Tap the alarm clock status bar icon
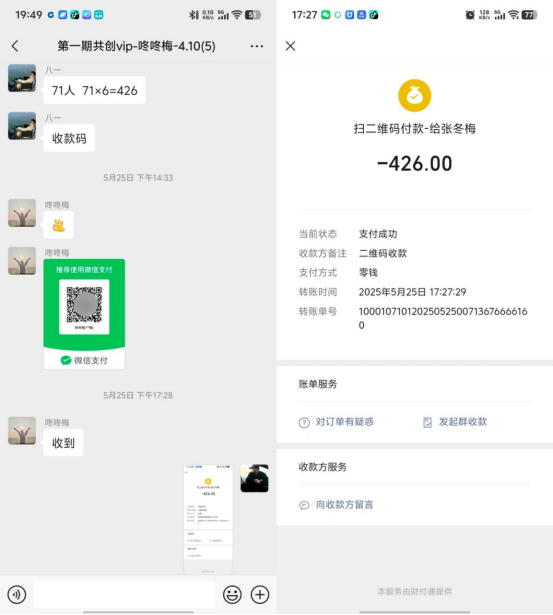The width and height of the screenshot is (553, 615). tap(470, 15)
